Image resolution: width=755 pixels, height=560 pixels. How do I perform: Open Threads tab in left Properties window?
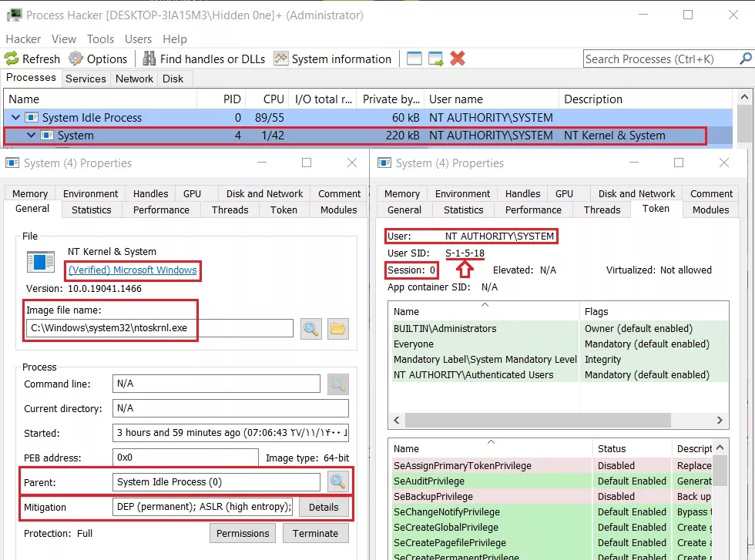point(230,210)
